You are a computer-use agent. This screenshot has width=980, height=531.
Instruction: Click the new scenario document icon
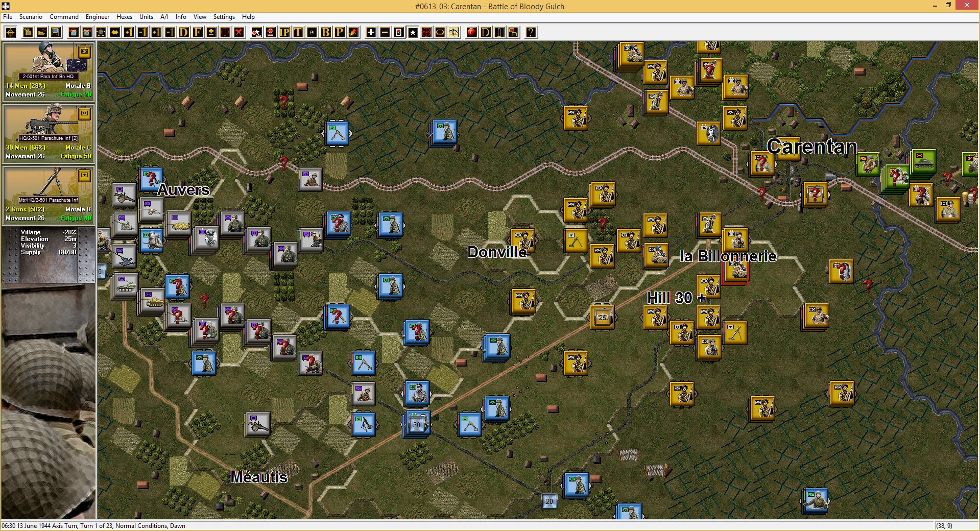[28, 33]
